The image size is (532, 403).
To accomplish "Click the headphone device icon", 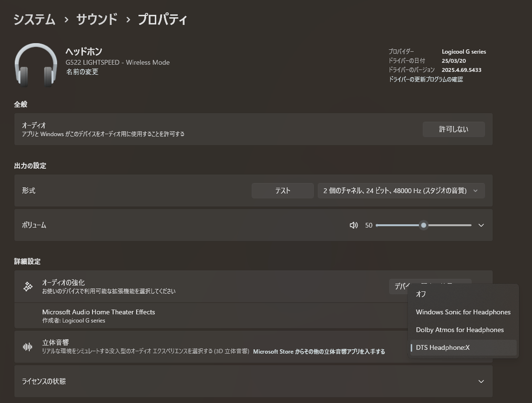I will pos(36,65).
